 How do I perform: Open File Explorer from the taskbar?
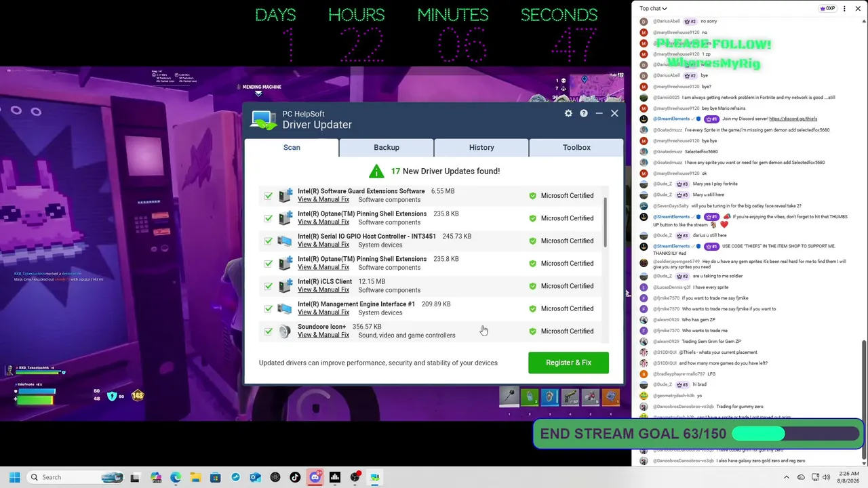coord(195,477)
